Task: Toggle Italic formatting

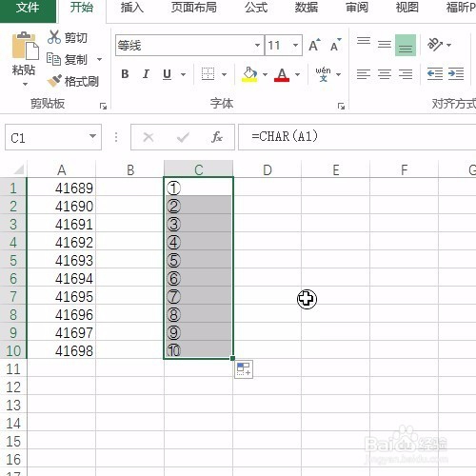Action: (146, 74)
